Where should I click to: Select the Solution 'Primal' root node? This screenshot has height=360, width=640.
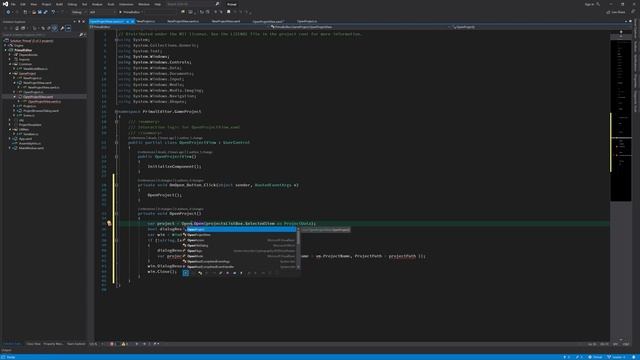(31, 41)
